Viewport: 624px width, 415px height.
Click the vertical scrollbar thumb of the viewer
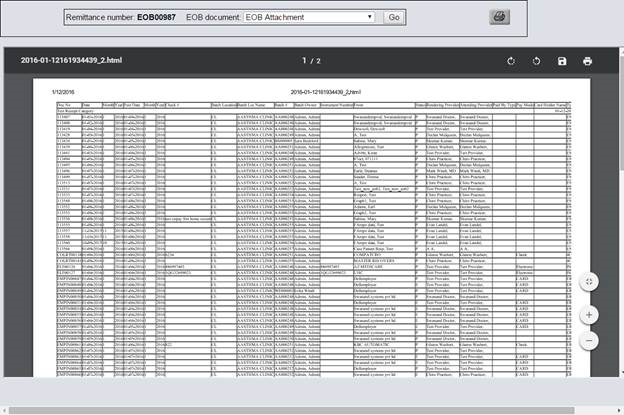[x=622, y=111]
